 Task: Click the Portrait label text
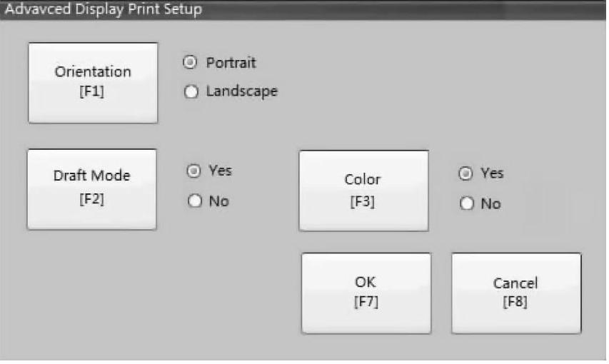[231, 63]
